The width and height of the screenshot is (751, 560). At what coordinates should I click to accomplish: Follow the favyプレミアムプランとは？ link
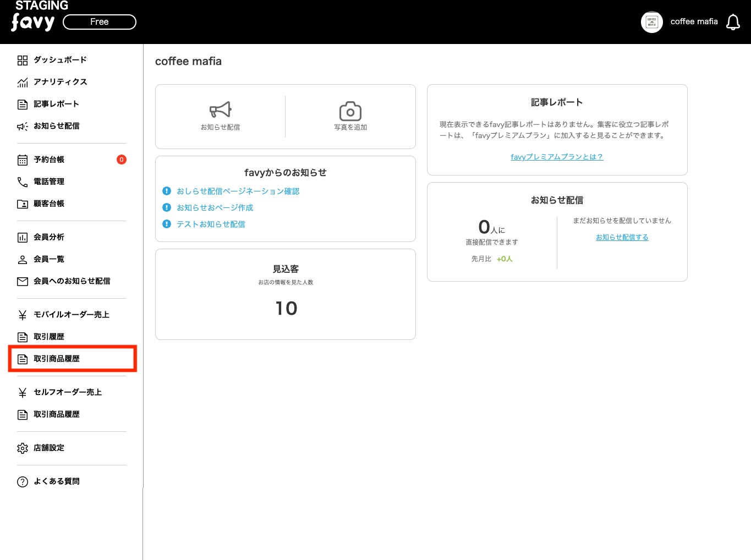(x=557, y=157)
